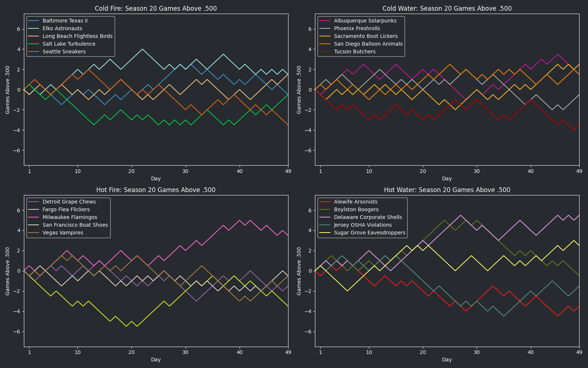Select Tucson Butchers in the legend
The width and height of the screenshot is (588, 368).
[x=355, y=52]
